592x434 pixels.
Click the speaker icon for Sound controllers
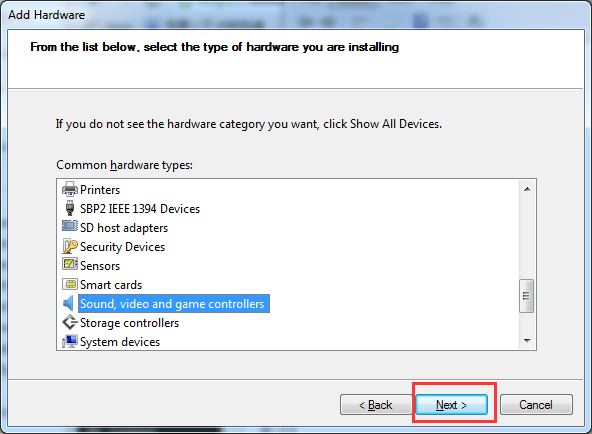pyautogui.click(x=68, y=303)
